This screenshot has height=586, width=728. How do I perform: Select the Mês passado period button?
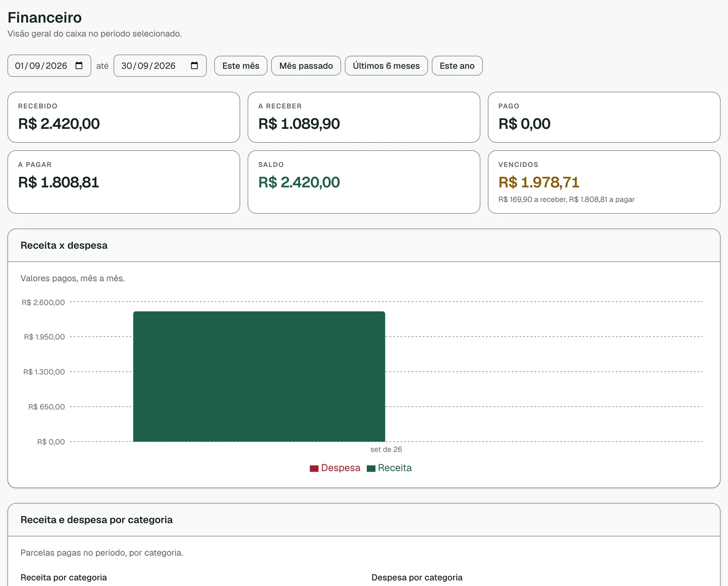coord(306,66)
